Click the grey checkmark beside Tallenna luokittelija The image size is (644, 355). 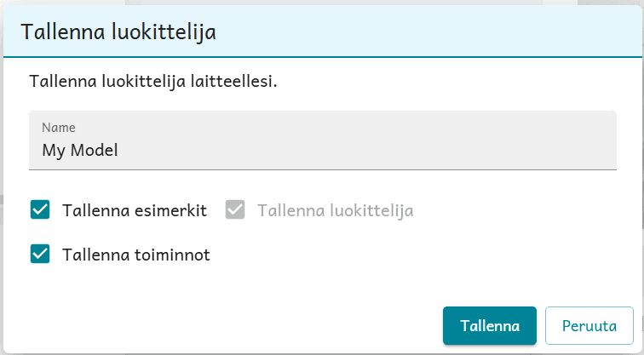point(235,209)
